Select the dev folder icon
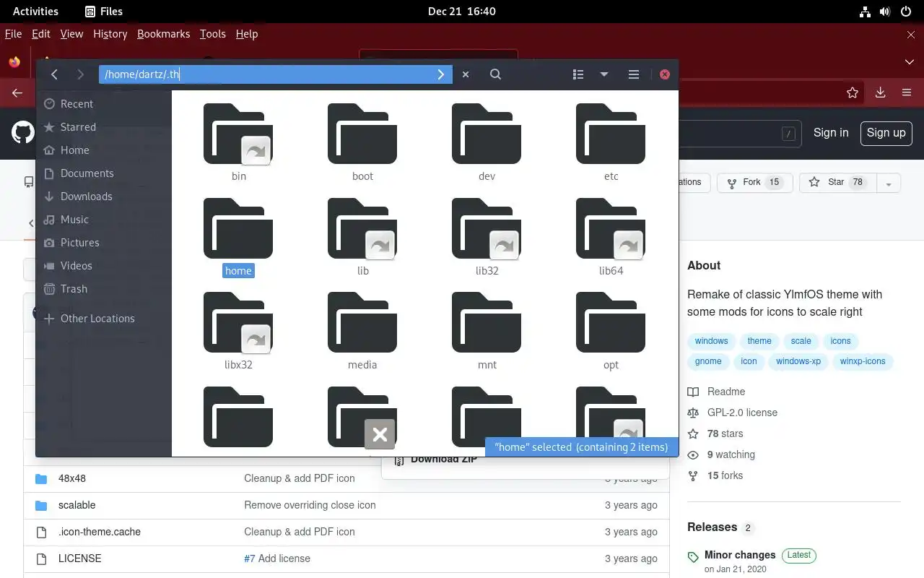The image size is (924, 578). pos(487,134)
